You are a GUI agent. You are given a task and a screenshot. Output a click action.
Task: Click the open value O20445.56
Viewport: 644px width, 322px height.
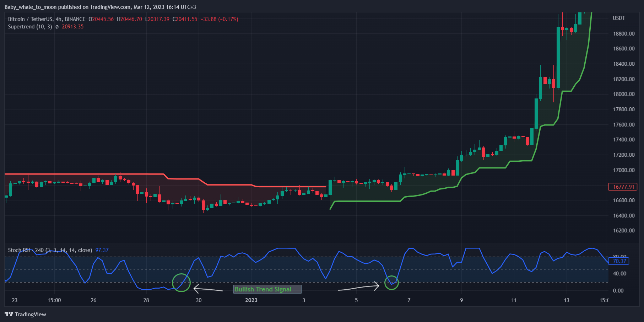[x=101, y=19]
